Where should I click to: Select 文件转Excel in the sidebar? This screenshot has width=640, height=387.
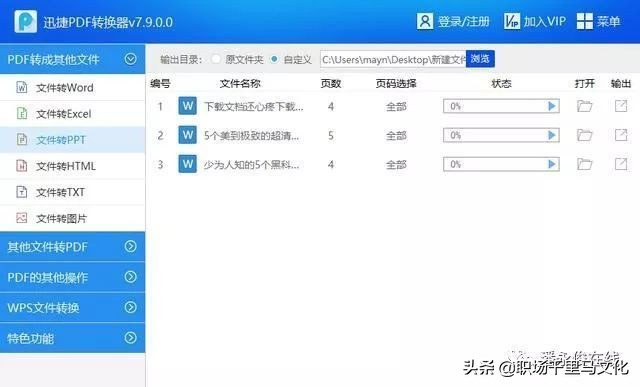coord(72,113)
